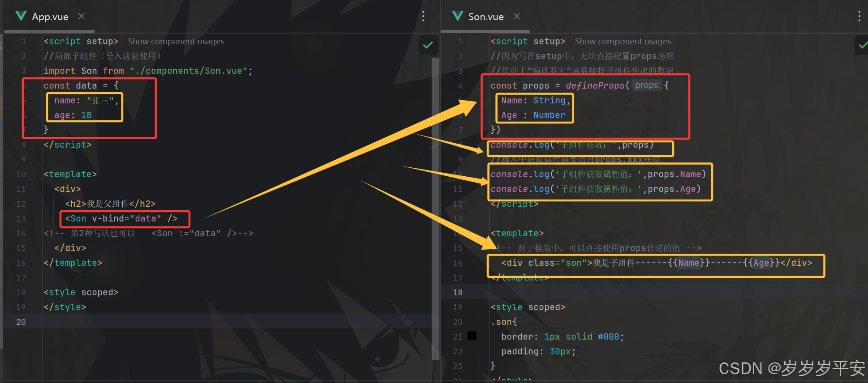Switch to the App.vue tab
Screen dimensions: 868x383
[50, 17]
